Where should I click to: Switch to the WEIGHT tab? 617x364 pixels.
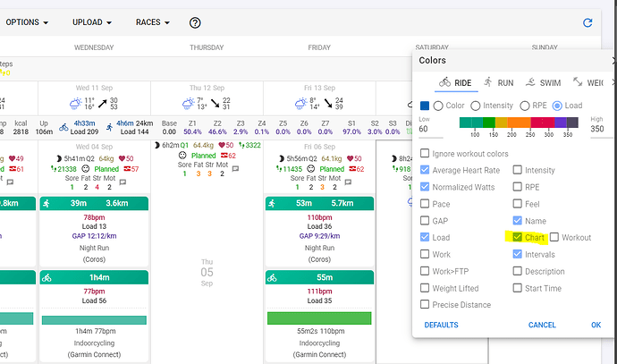(x=587, y=82)
